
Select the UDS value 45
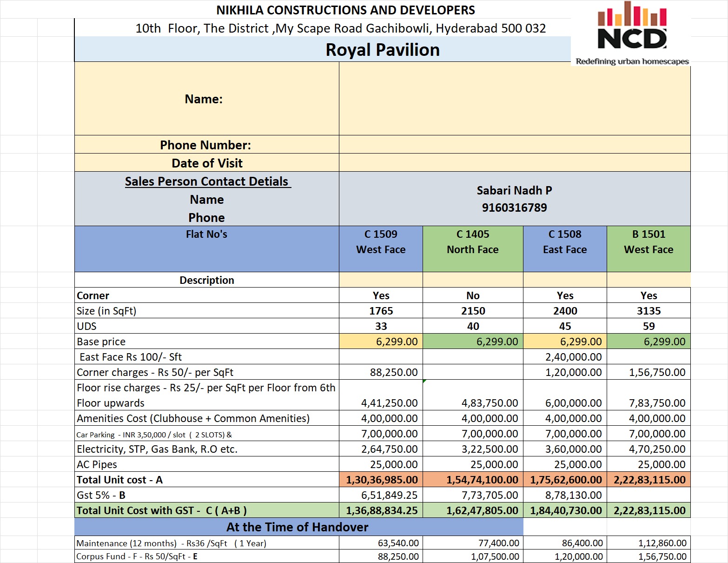click(x=565, y=326)
